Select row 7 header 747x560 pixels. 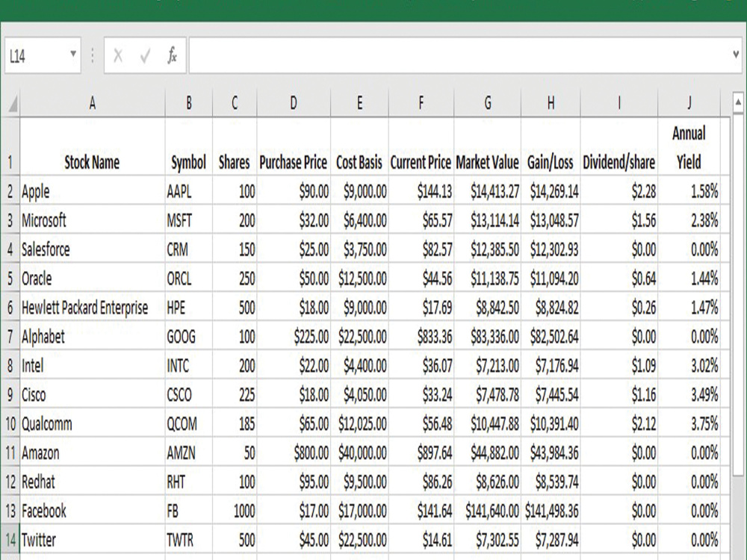click(x=10, y=337)
